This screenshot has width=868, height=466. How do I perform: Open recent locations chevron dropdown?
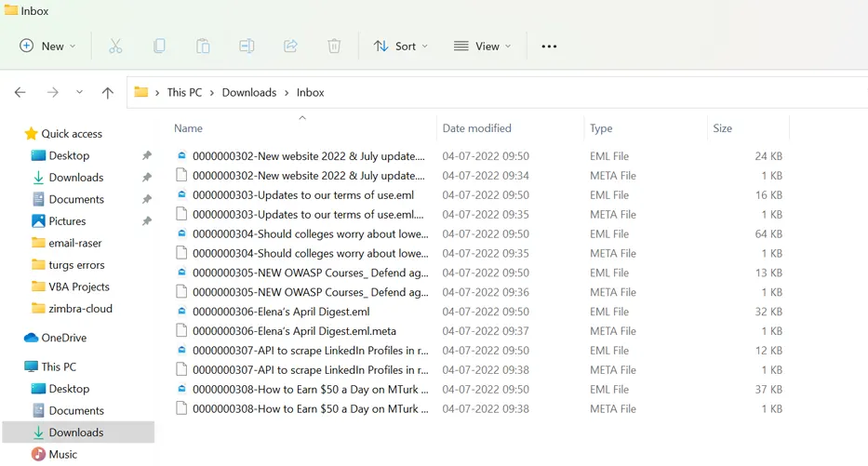(x=79, y=92)
